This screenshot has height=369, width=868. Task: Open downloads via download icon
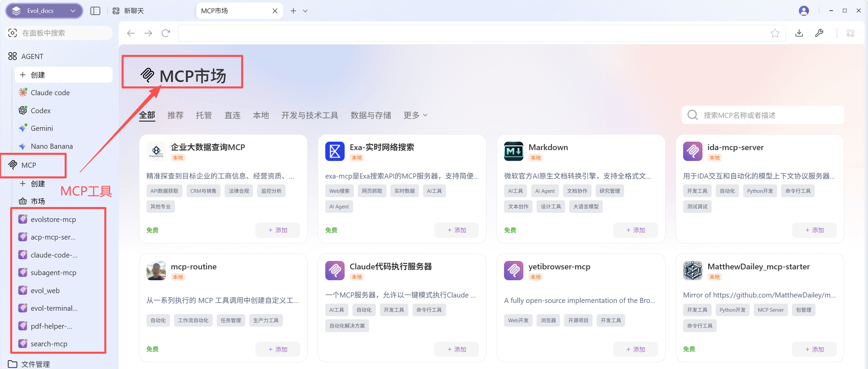799,33
